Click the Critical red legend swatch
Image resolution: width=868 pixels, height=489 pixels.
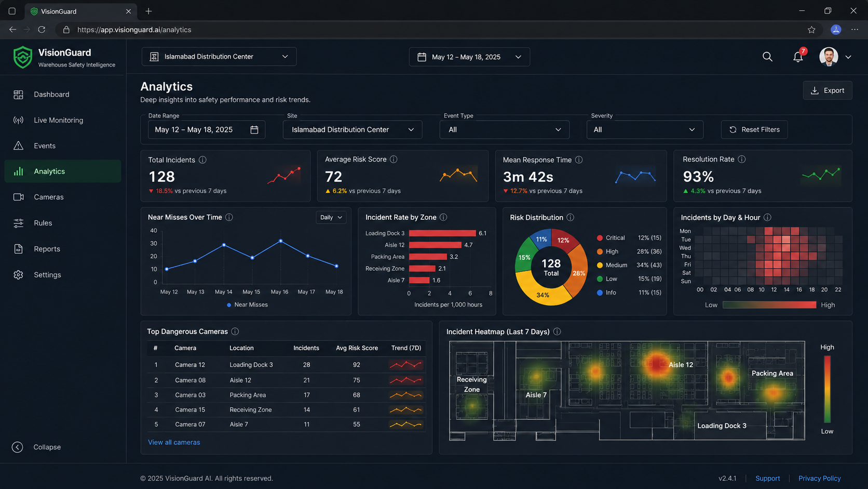(600, 238)
